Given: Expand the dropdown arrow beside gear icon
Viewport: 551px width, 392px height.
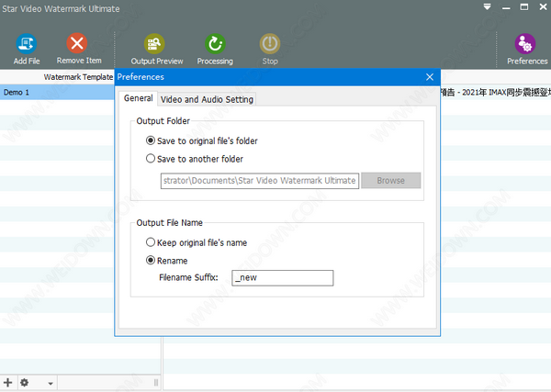Looking at the screenshot, I should point(51,383).
